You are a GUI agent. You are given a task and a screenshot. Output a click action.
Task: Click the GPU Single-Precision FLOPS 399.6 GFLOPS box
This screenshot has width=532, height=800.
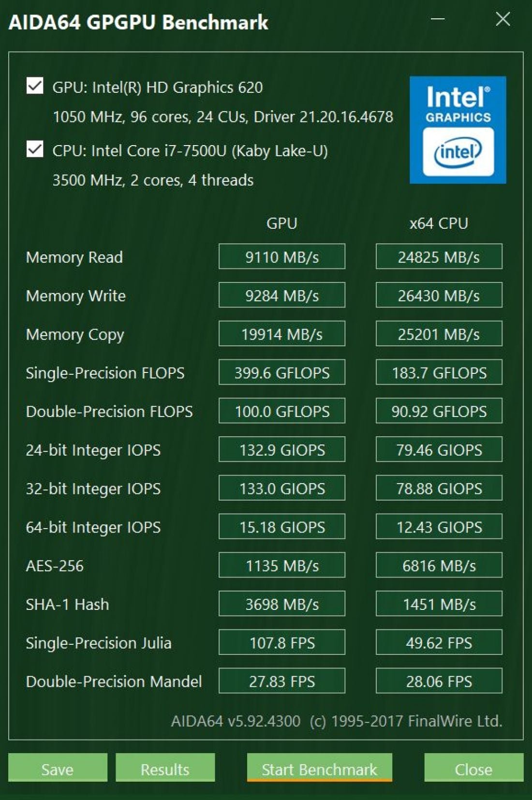coord(282,372)
